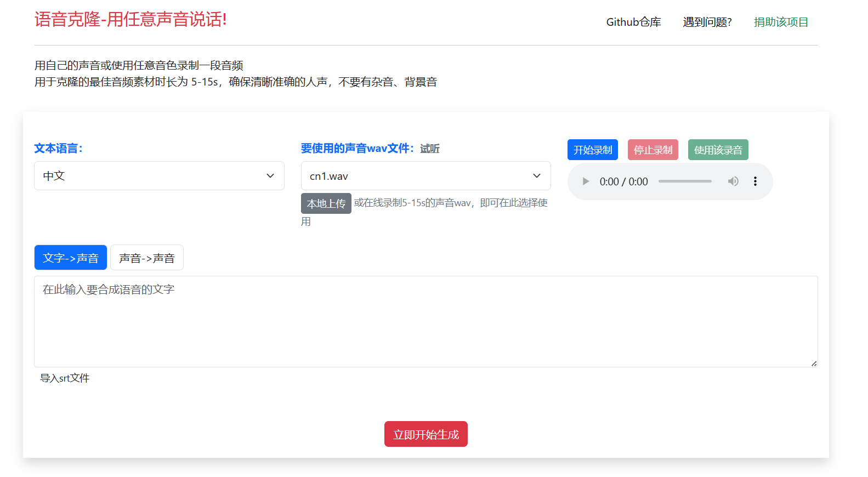Open the Github仓库 link
The height and width of the screenshot is (477, 868).
pyautogui.click(x=633, y=22)
